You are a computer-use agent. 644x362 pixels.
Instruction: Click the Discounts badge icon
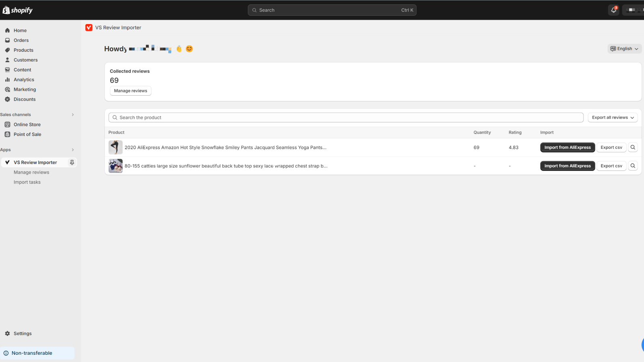point(7,99)
